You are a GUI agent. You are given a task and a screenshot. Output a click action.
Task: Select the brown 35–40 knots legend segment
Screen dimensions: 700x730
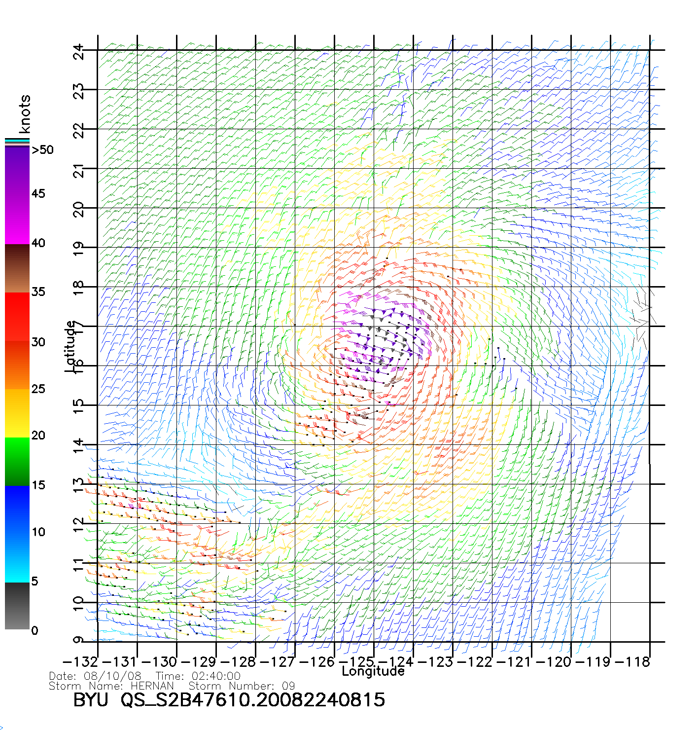click(x=17, y=269)
